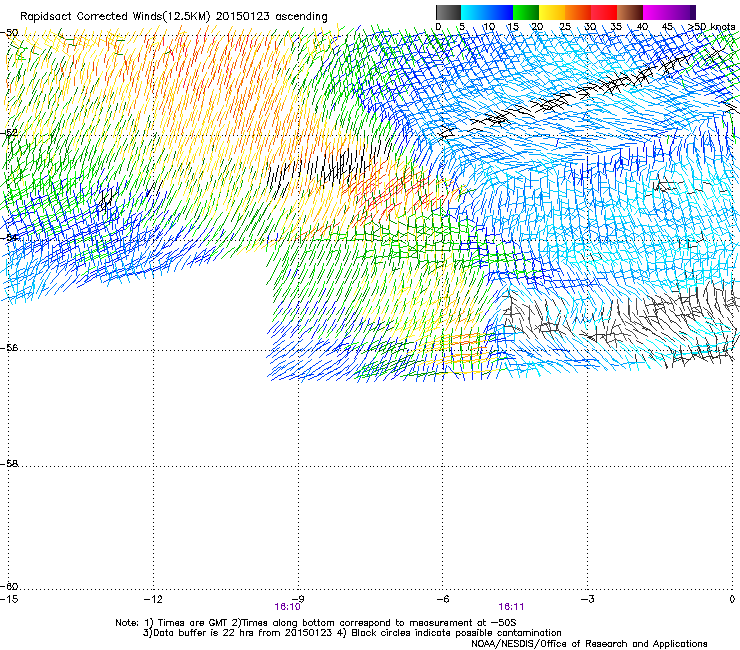Click the latitude label -60
Viewport: 740px width, 650px height.
coord(9,586)
